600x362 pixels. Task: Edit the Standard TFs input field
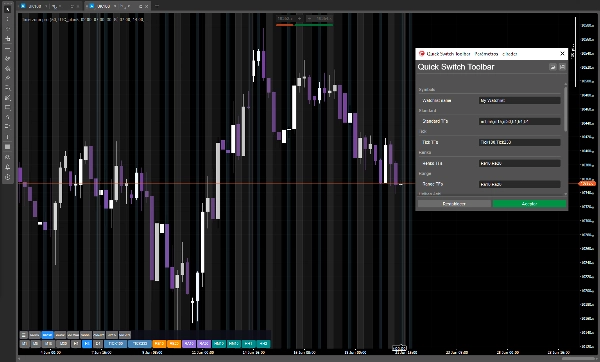(520, 121)
